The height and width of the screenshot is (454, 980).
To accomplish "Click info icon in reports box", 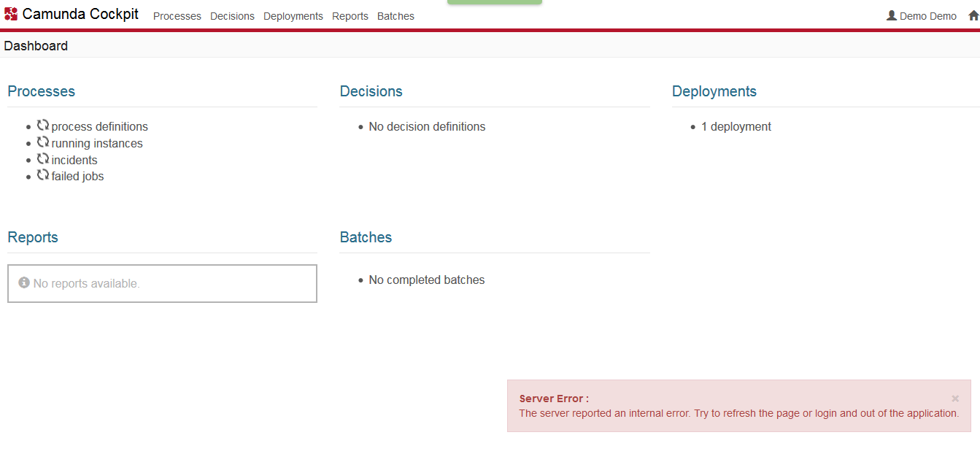I will click(x=24, y=282).
